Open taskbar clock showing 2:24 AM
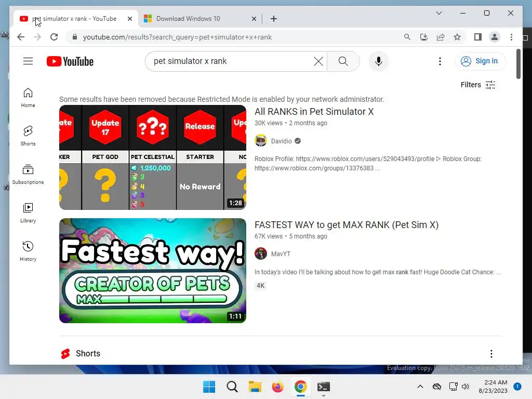The image size is (532, 399). [x=493, y=387]
